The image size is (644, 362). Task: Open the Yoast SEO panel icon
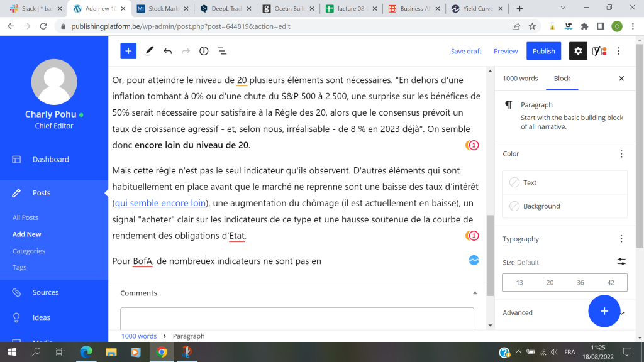pyautogui.click(x=599, y=51)
